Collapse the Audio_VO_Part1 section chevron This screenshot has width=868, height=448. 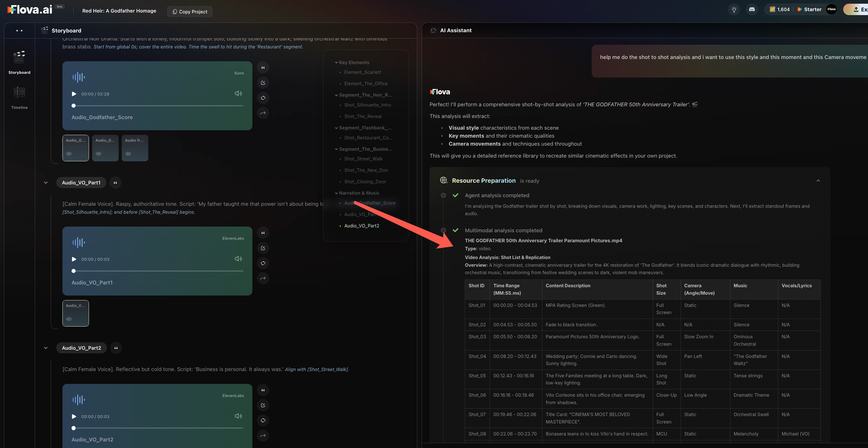click(x=46, y=183)
